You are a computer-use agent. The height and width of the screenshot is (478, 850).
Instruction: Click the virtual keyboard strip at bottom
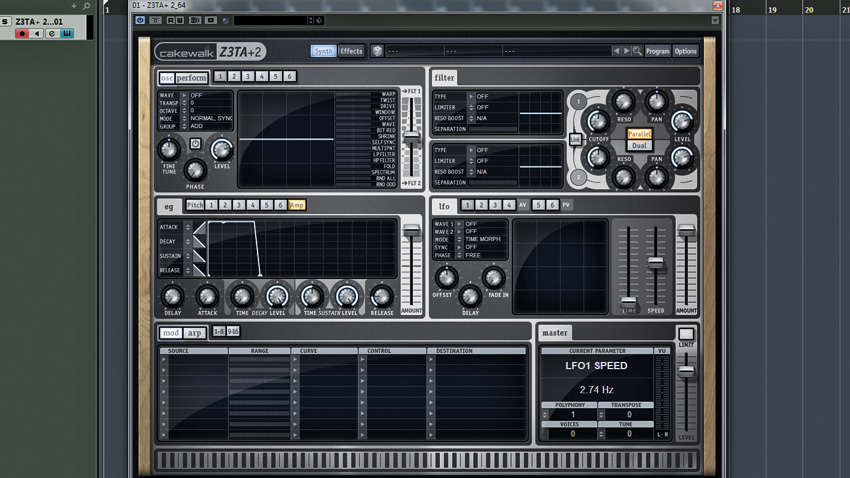(427, 460)
